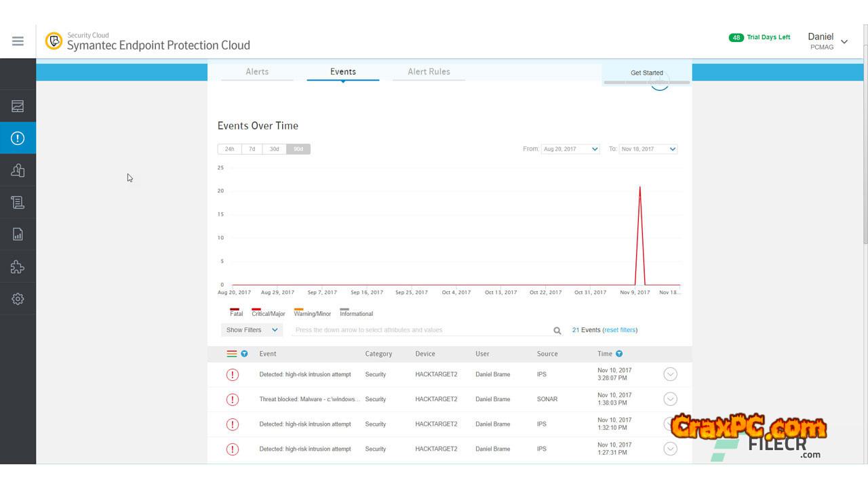Switch to the Alert Rules tab
This screenshot has height=488, width=868.
[429, 72]
